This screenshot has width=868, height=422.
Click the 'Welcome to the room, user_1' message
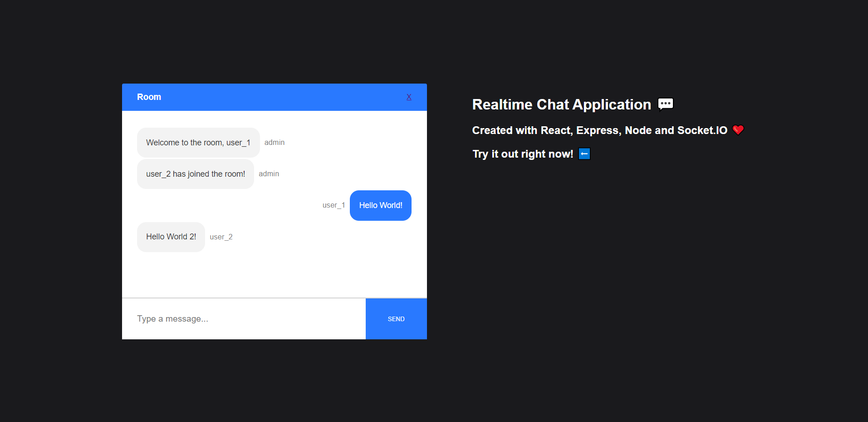(x=198, y=142)
